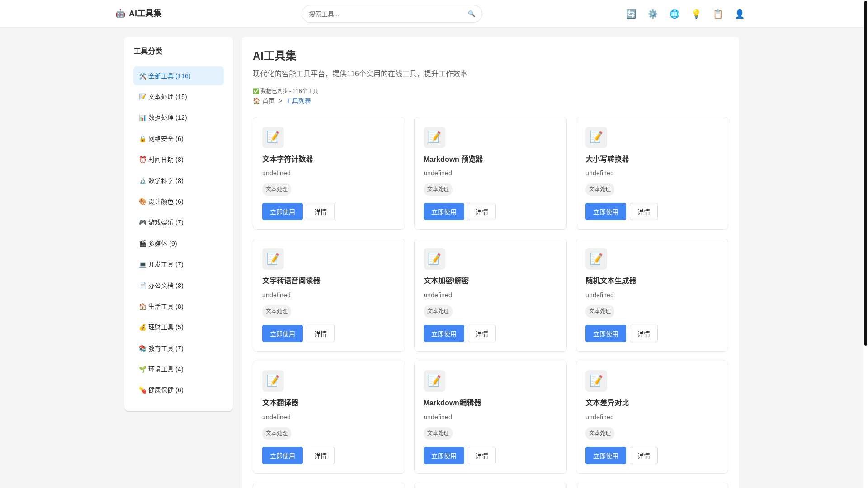This screenshot has width=868, height=488.
Task: Open the user profile icon
Action: coord(740,14)
